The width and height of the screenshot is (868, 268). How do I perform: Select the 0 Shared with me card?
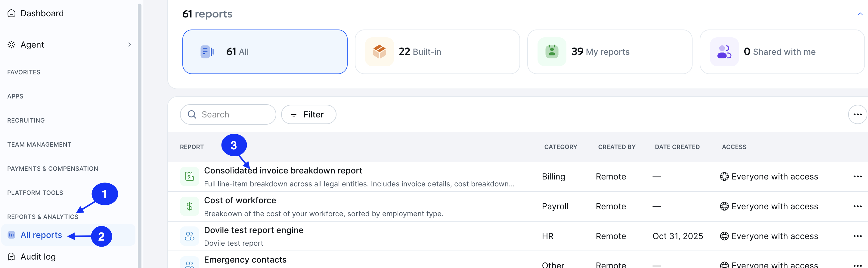tap(783, 51)
